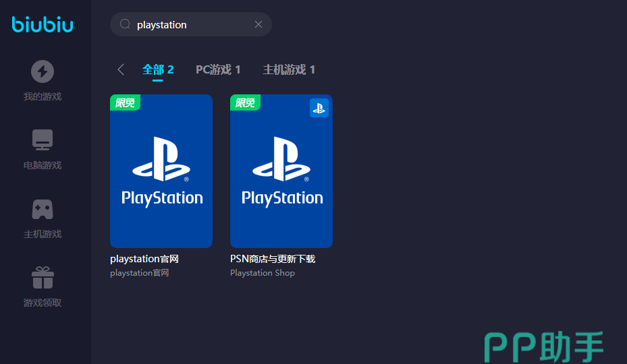The width and height of the screenshot is (627, 364).
Task: Open the playstation官网 game card
Action: (161, 171)
